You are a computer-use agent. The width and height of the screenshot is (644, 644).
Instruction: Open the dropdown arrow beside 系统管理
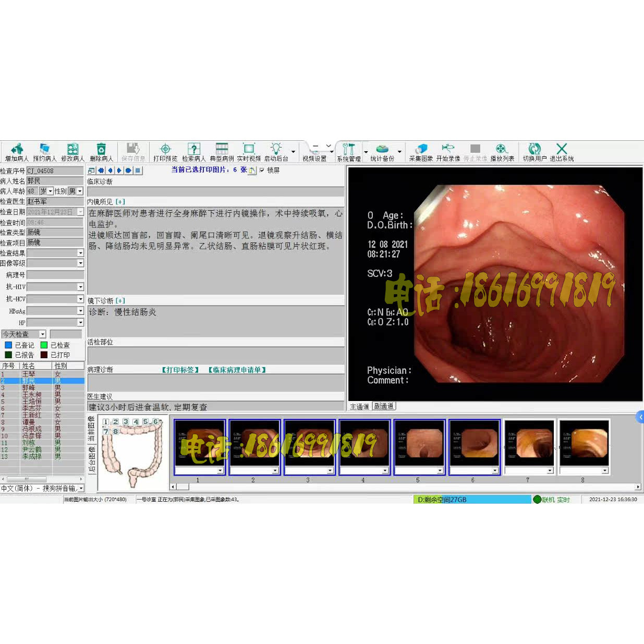(x=366, y=152)
